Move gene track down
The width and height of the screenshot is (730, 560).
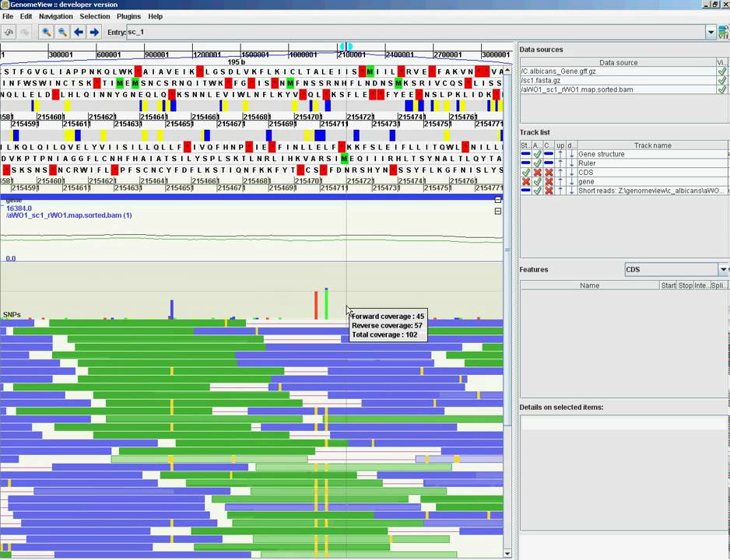tap(572, 181)
